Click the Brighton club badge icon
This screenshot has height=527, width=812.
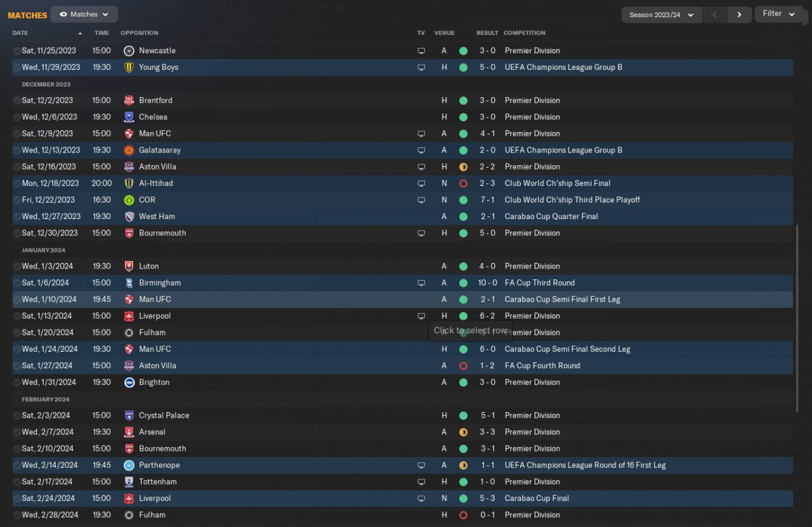pos(129,382)
